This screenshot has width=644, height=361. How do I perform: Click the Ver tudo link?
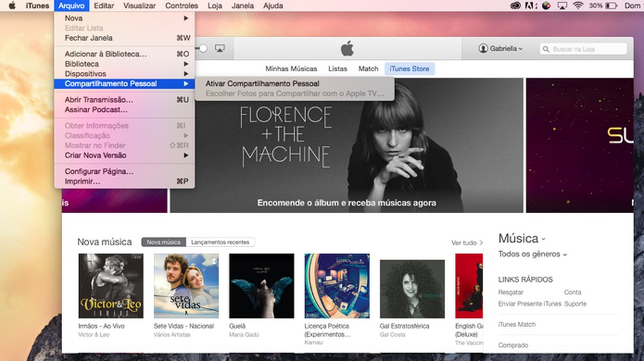tap(467, 243)
